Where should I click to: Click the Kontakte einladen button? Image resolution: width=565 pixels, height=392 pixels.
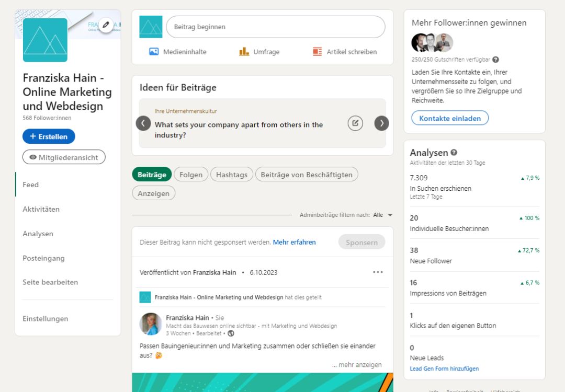tap(450, 118)
